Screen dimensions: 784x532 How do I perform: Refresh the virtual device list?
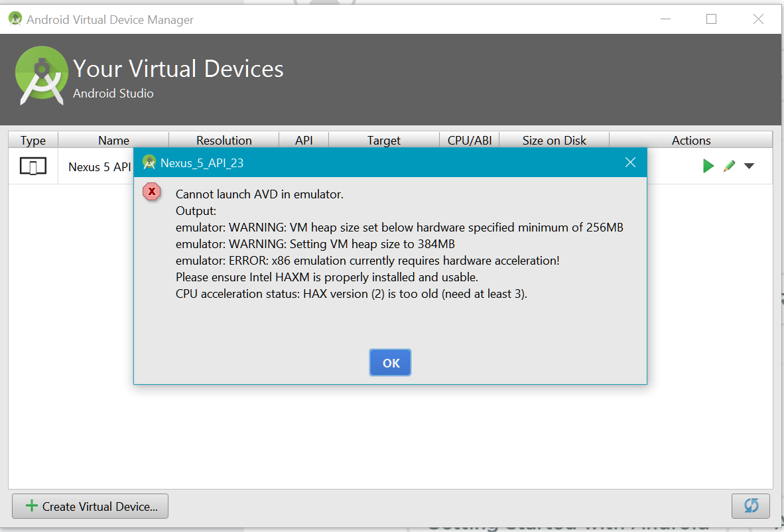(751, 506)
